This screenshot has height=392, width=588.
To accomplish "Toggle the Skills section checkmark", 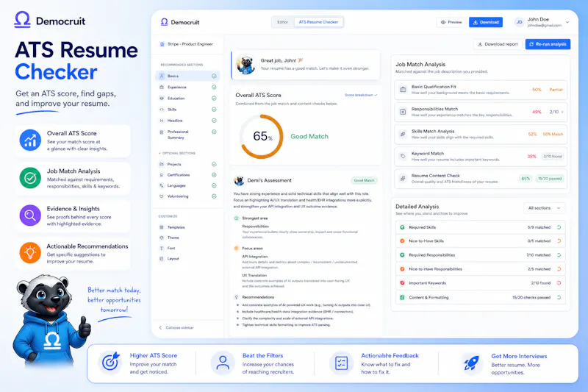I will [x=214, y=110].
